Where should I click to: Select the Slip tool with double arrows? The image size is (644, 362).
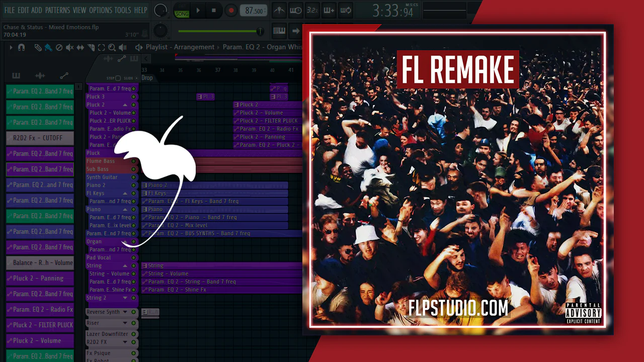coord(80,47)
